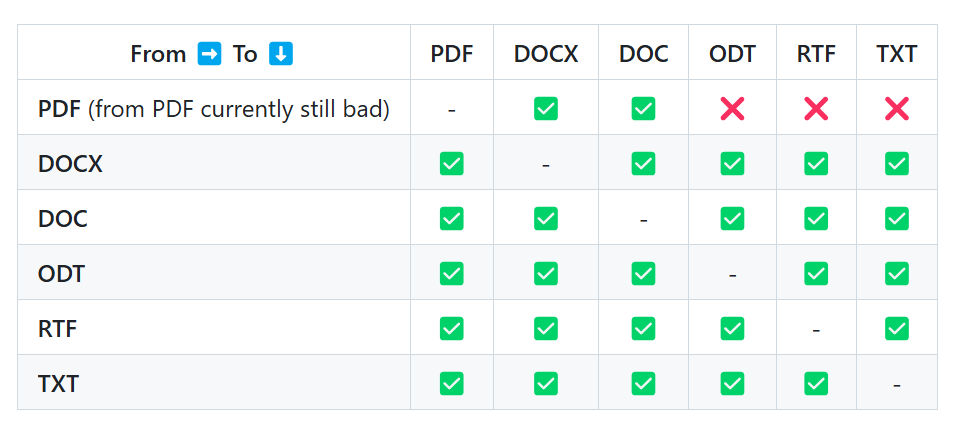This screenshot has height=428, width=958.
Task: Click the down arrow icon in header
Action: pos(281,54)
